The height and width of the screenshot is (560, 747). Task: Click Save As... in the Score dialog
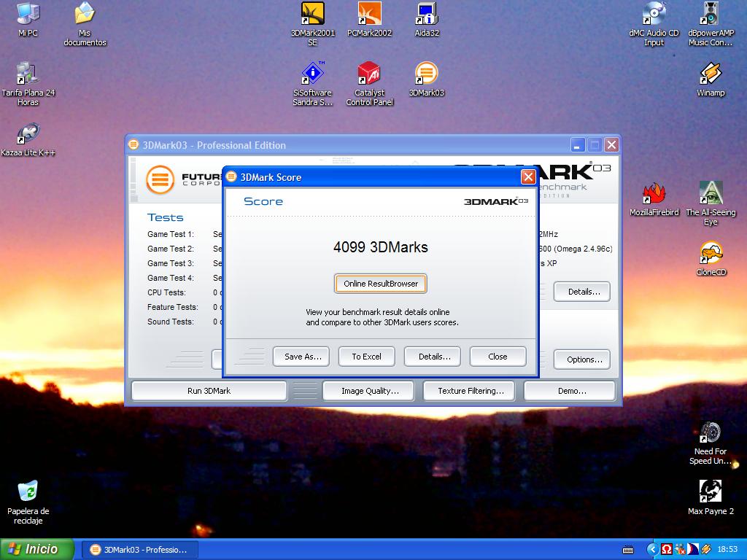(301, 356)
